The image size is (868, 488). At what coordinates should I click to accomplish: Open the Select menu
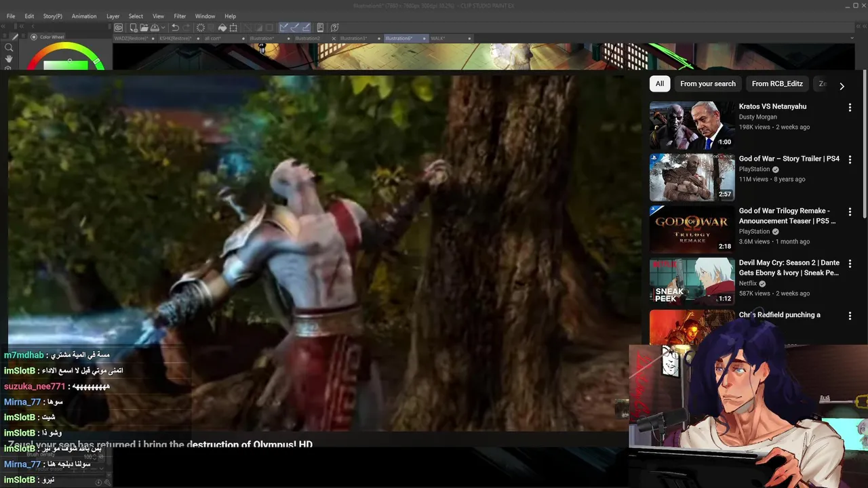tap(136, 16)
